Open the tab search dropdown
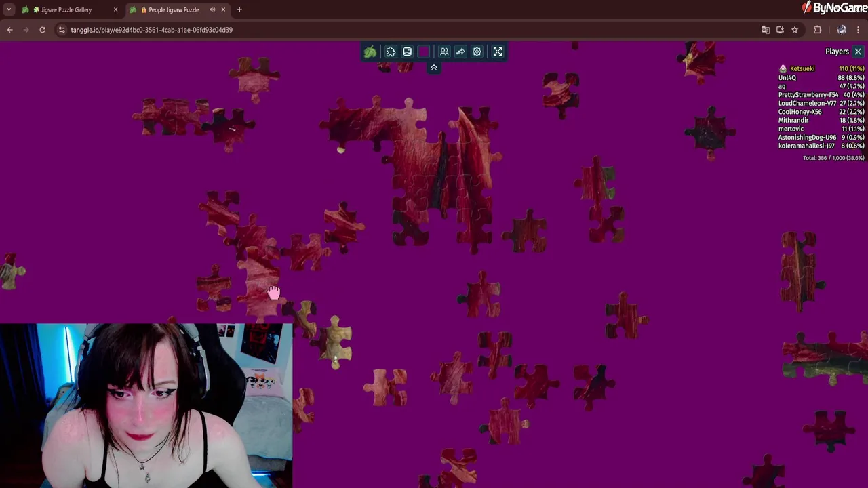The height and width of the screenshot is (488, 868). (9, 9)
